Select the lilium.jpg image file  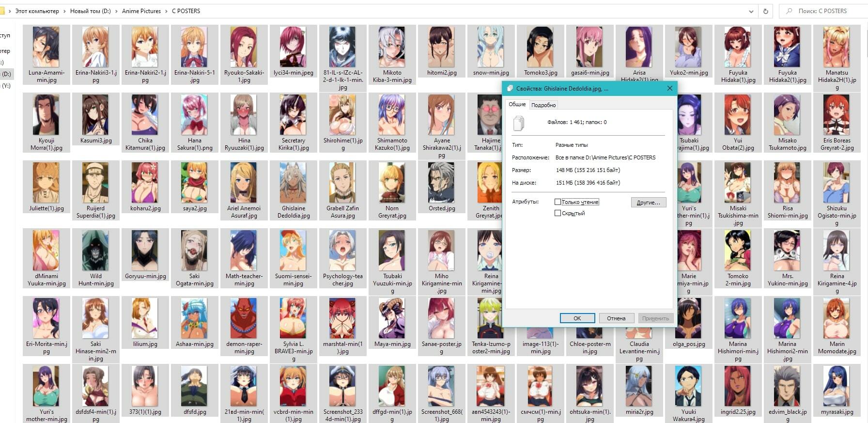[145, 318]
